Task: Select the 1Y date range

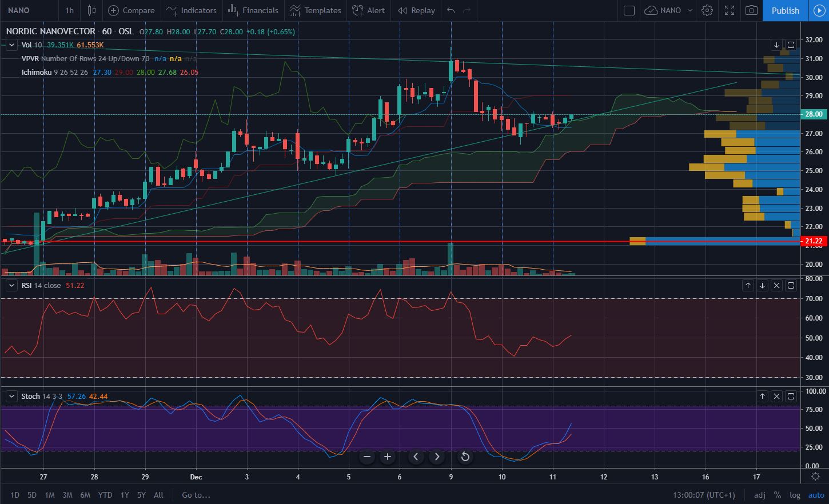Action: coord(125,495)
